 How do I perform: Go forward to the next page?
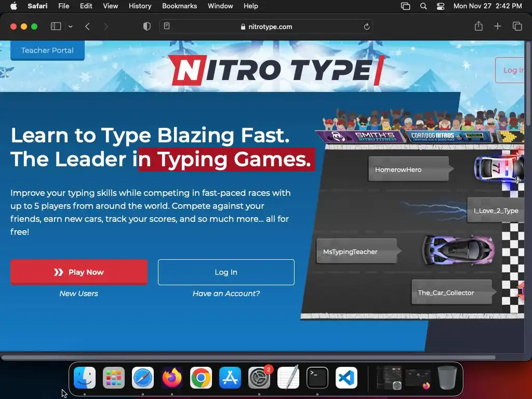click(x=105, y=26)
